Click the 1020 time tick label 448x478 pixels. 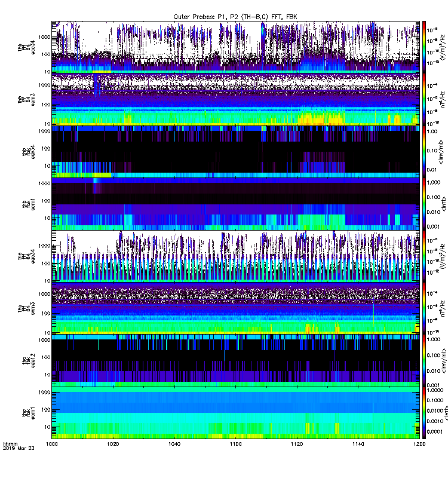(x=113, y=444)
